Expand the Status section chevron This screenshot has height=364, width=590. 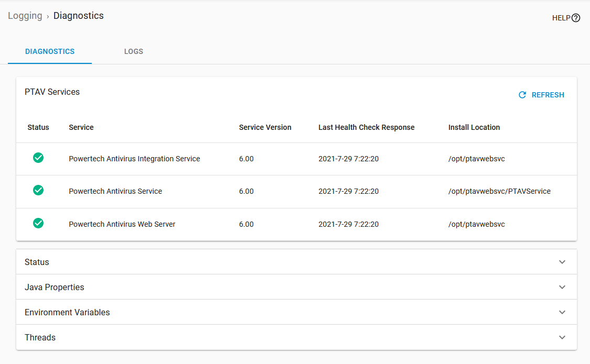[562, 262]
